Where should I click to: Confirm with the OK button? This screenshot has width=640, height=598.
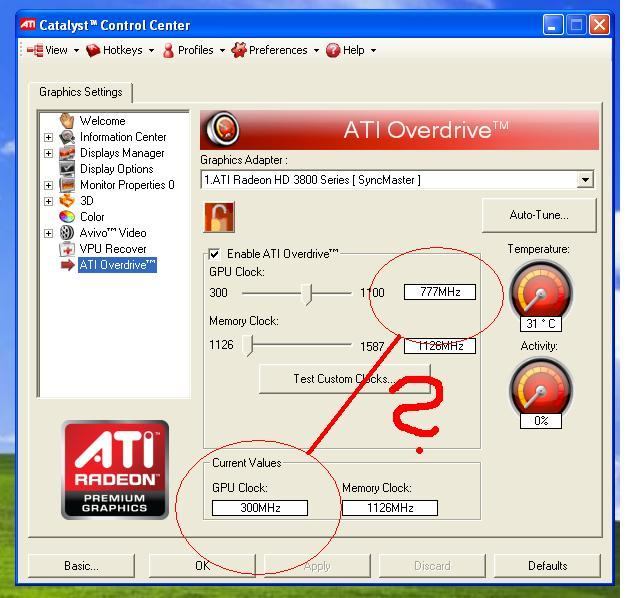pyautogui.click(x=202, y=566)
